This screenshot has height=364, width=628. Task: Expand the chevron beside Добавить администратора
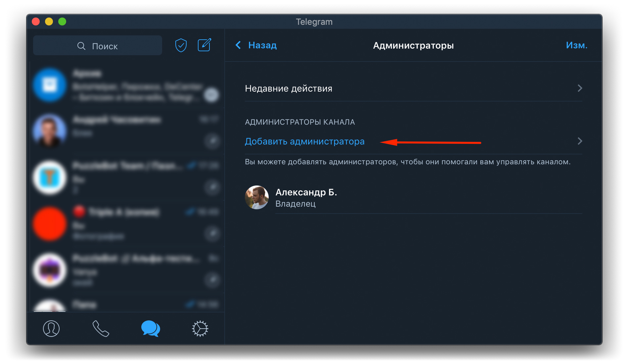click(579, 142)
